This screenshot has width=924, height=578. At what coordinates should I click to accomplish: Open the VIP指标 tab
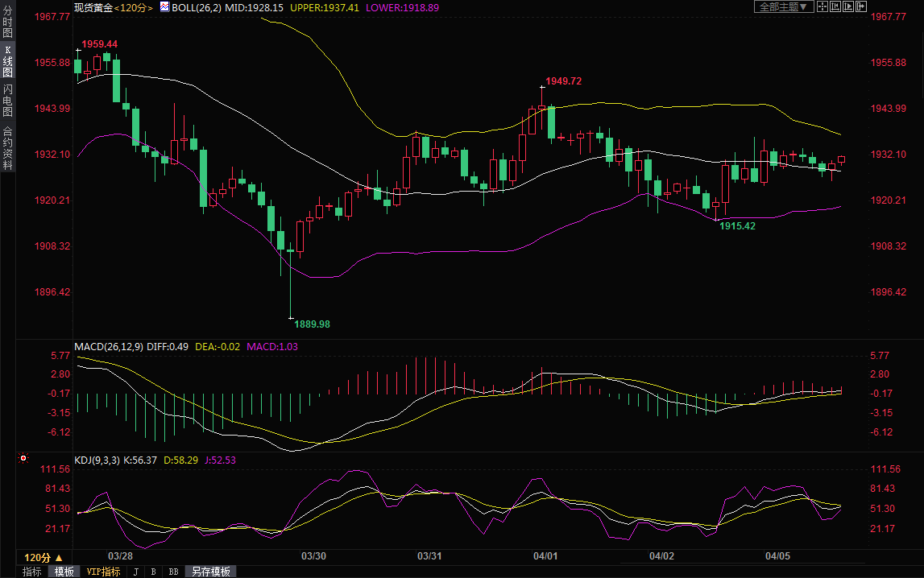point(103,572)
